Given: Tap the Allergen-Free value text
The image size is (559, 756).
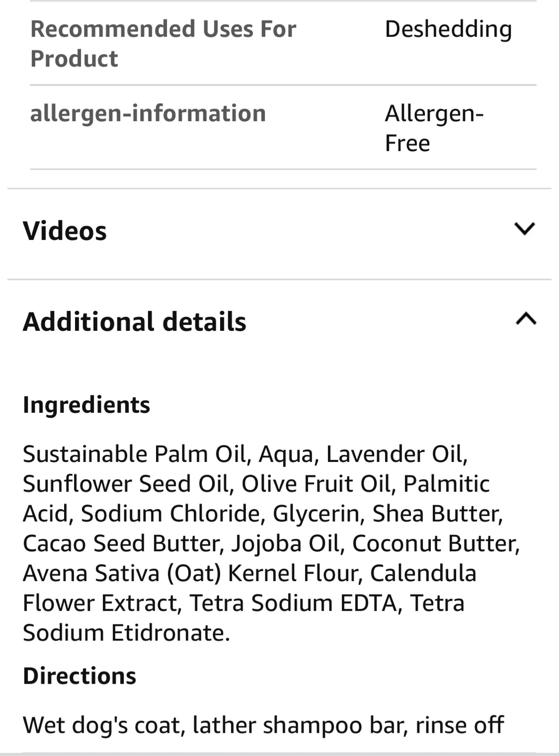Looking at the screenshot, I should point(433,128).
